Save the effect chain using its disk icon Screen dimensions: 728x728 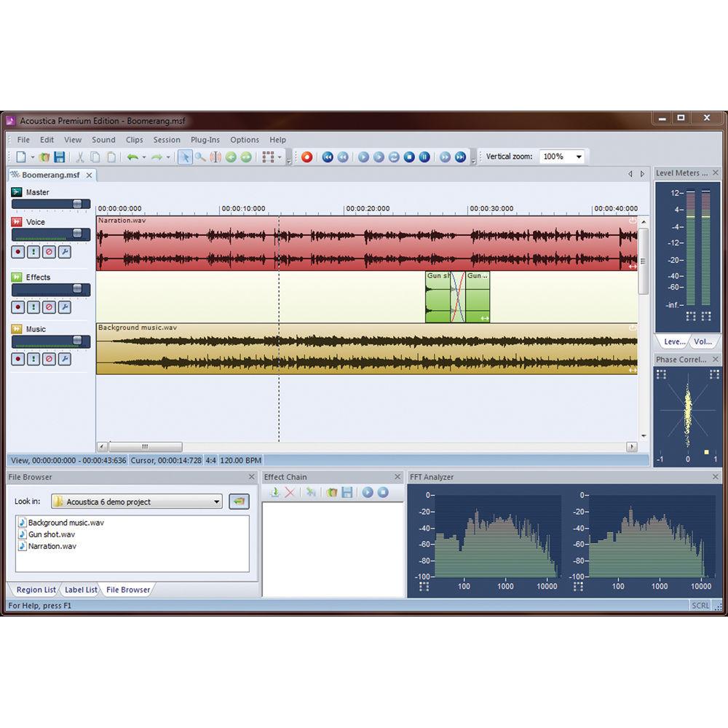click(x=347, y=493)
